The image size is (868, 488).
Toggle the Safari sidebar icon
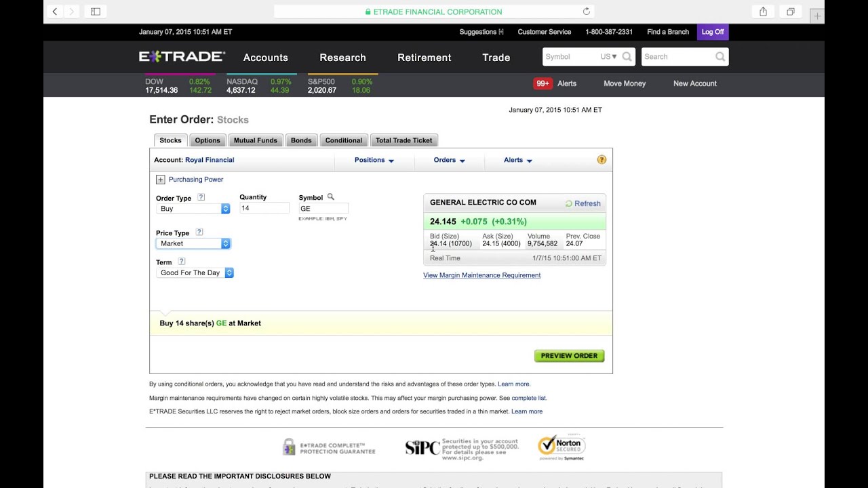(x=96, y=12)
